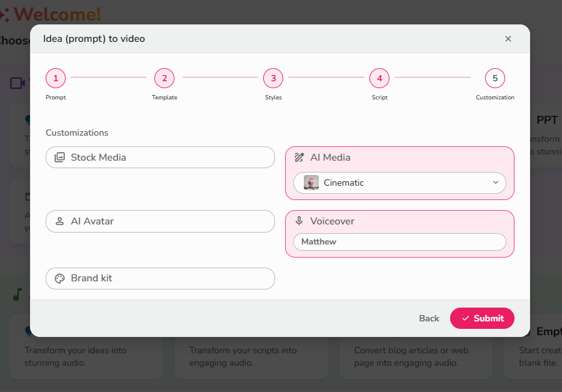Viewport: 562px width, 392px height.
Task: Click the Stock Media image icon
Action: [x=59, y=158]
